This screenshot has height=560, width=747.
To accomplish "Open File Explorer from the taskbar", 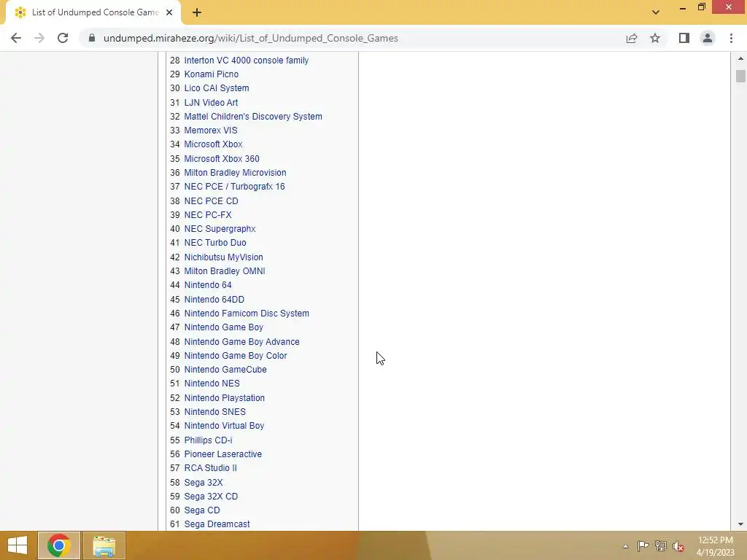I will click(x=104, y=545).
